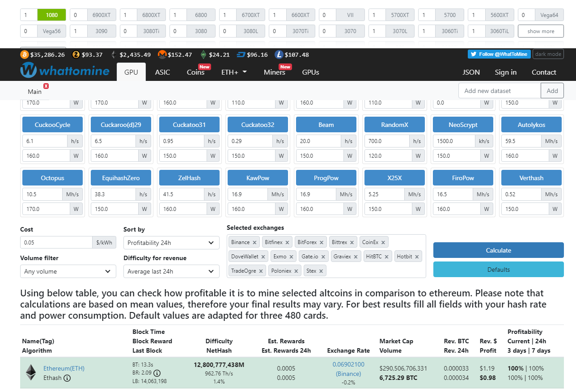The width and height of the screenshot is (576, 392).
Task: Open the block reward info icon
Action: click(157, 373)
